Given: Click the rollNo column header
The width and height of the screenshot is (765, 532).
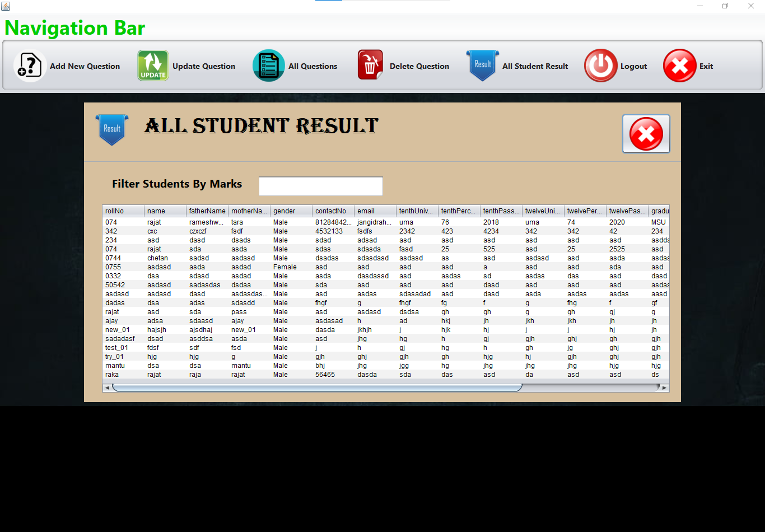Looking at the screenshot, I should coord(123,211).
